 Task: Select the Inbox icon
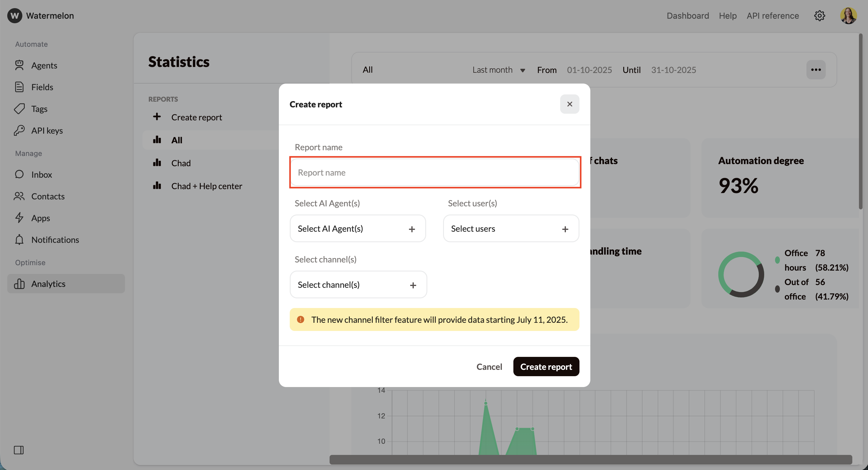coord(20,174)
